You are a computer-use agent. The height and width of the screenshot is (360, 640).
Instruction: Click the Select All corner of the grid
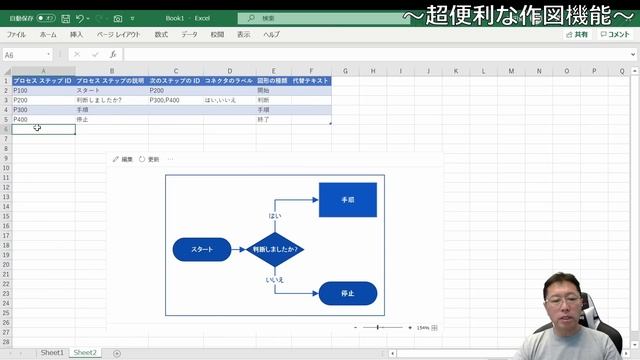[6, 71]
